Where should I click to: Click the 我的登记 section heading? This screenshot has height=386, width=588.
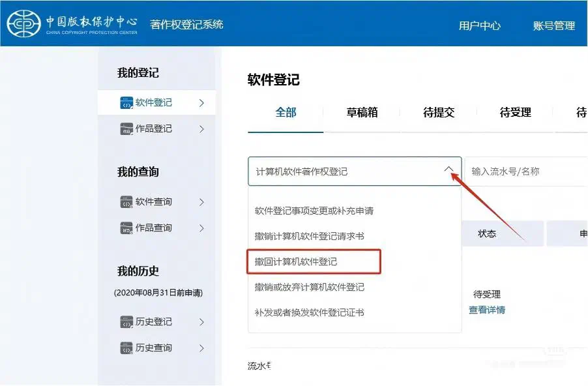coord(138,73)
